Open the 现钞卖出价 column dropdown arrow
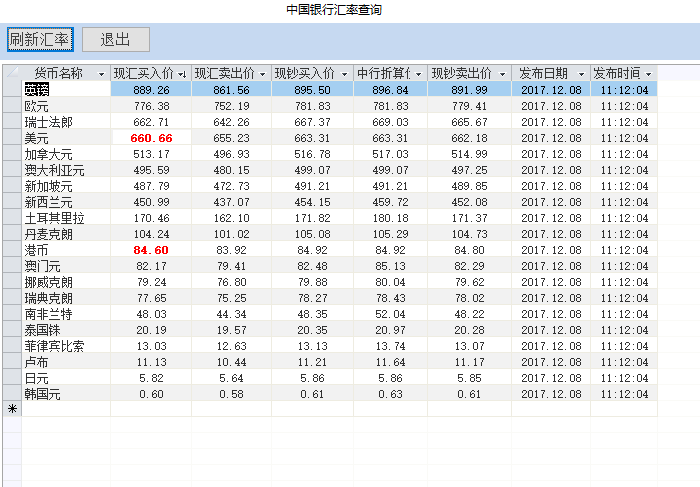The image size is (700, 487). tap(502, 74)
